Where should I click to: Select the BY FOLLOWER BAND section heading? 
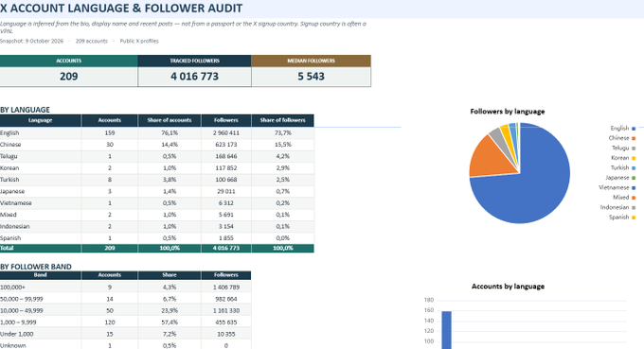click(x=36, y=267)
